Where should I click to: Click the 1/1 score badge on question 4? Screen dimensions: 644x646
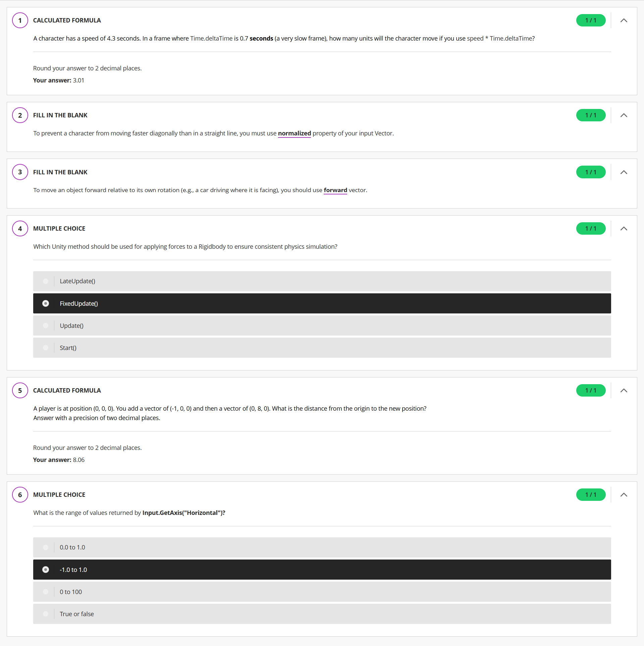[x=591, y=229]
